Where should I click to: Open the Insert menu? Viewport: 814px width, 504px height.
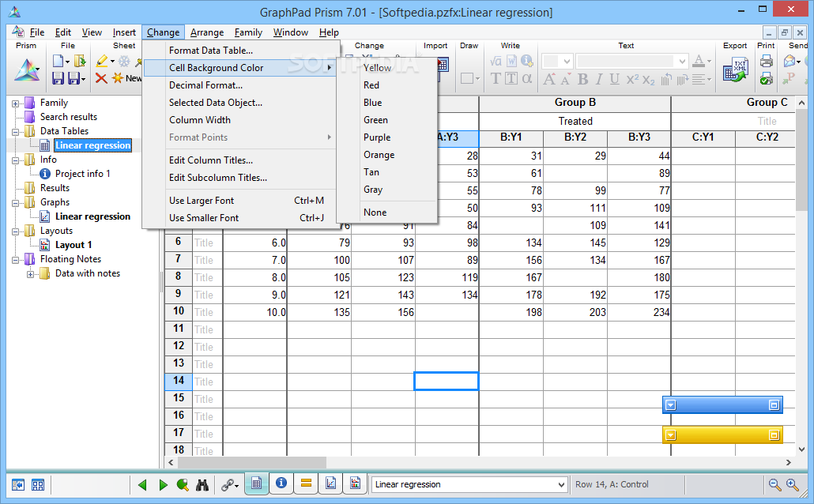point(124,32)
